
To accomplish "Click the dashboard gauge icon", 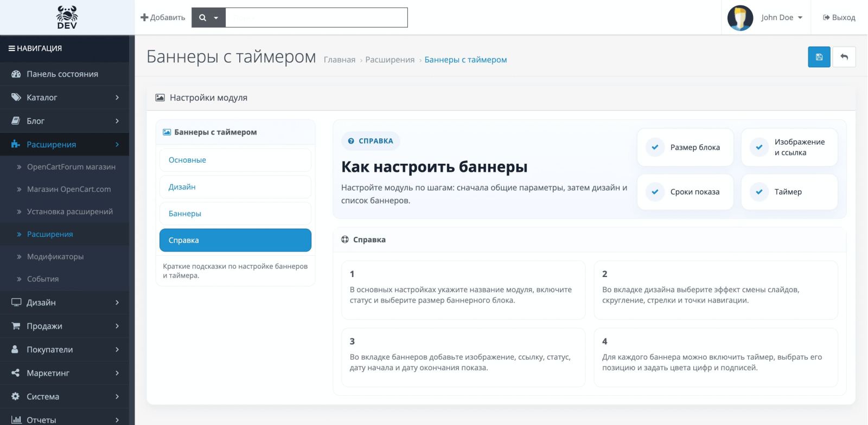I will click(16, 74).
